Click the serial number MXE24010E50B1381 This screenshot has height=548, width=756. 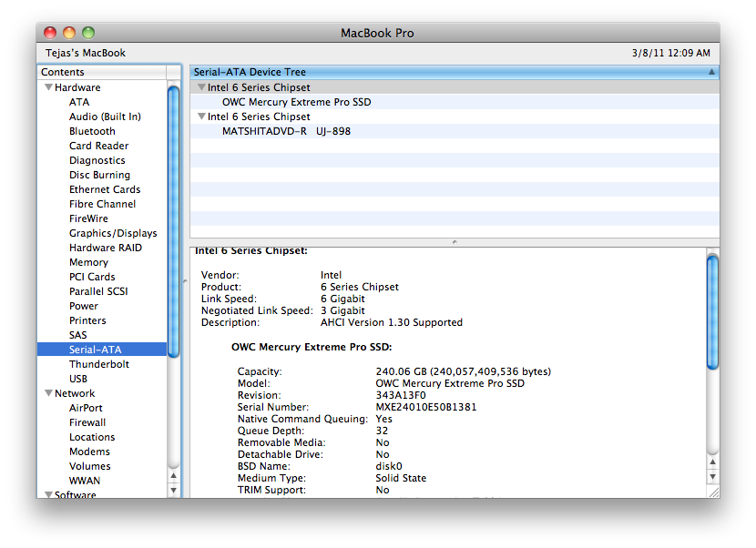point(425,407)
